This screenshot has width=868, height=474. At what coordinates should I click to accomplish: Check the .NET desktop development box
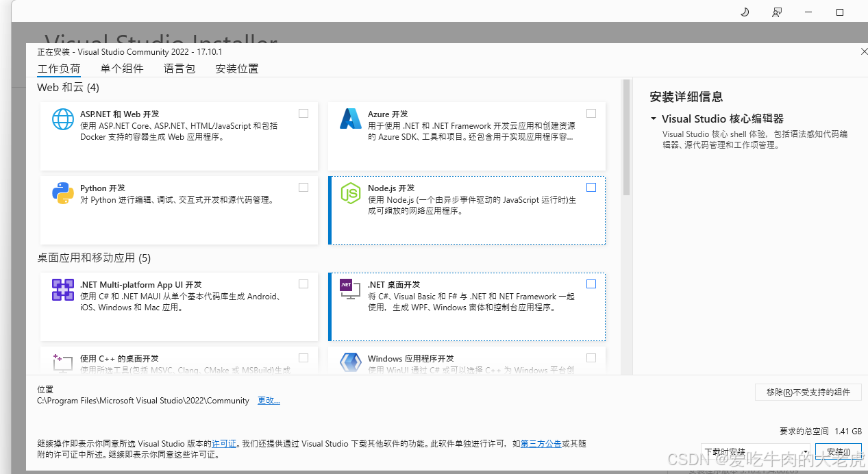pos(591,284)
